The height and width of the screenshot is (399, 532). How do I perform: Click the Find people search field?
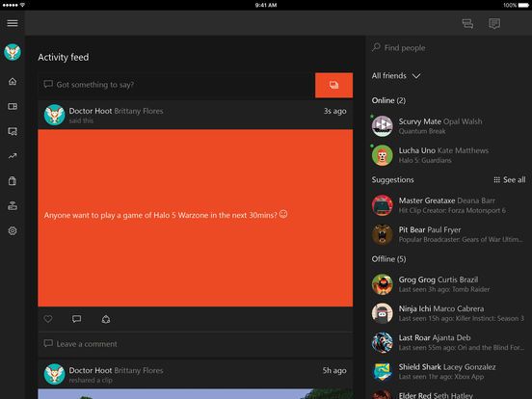tap(448, 48)
